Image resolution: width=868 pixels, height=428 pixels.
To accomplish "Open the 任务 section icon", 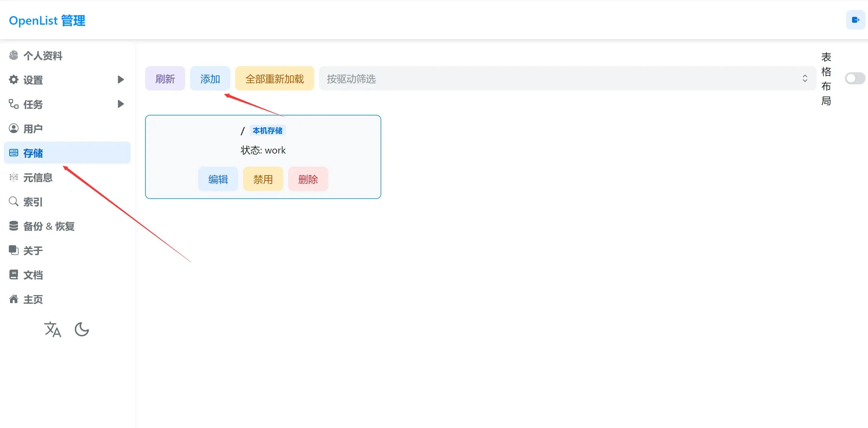I will tap(13, 104).
